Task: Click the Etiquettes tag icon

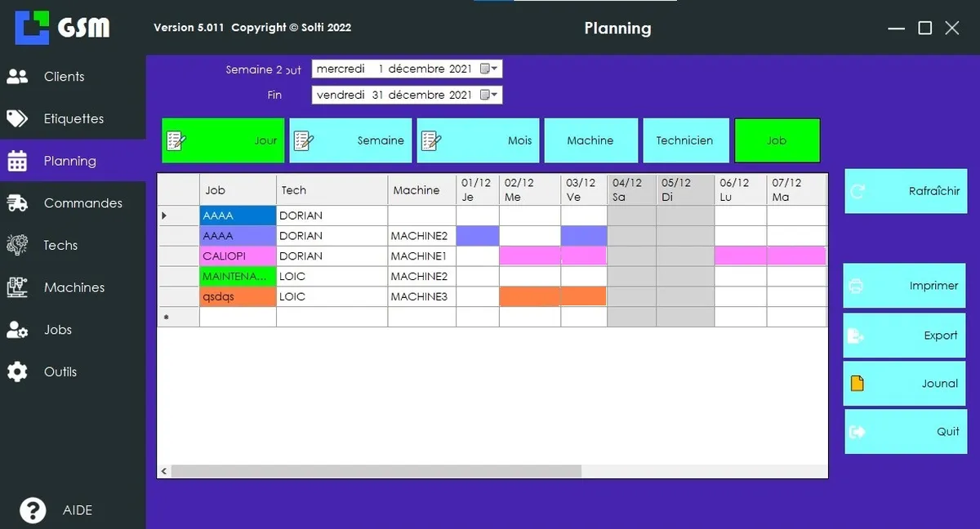Action: pyautogui.click(x=17, y=119)
